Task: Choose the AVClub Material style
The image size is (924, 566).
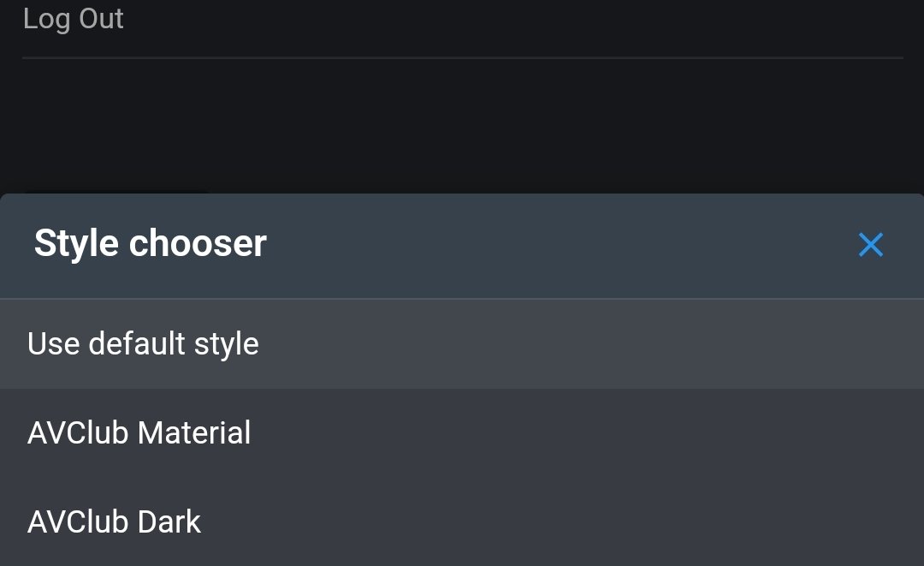Action: tap(139, 432)
